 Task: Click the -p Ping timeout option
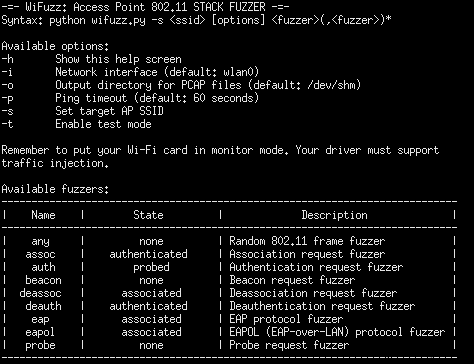pyautogui.click(x=130, y=98)
